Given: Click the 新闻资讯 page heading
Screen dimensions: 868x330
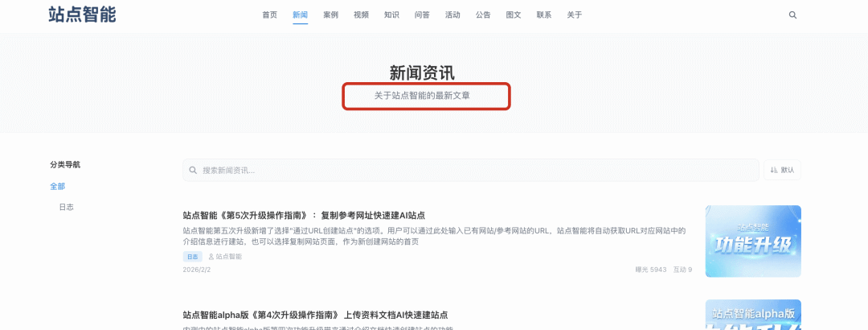Looking at the screenshot, I should (423, 74).
